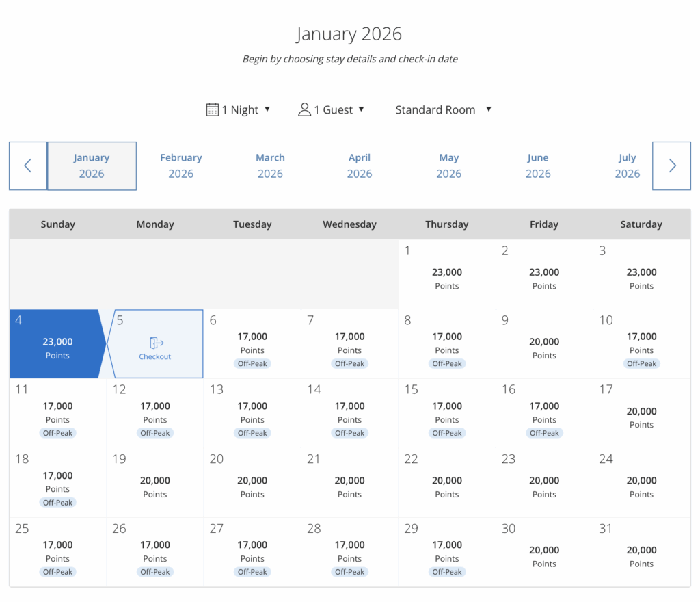Click the checkout door icon on January 5
Viewport: 700px width, 602px height.
tap(156, 343)
